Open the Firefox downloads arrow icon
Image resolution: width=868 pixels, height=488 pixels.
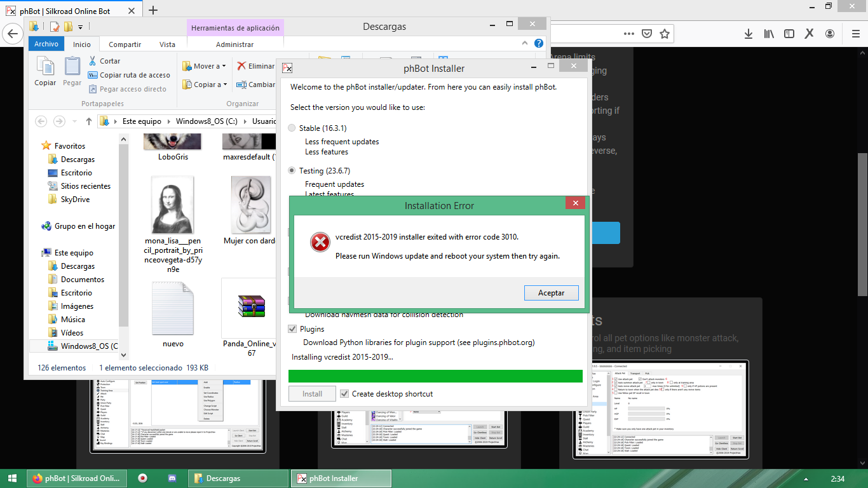pos(749,34)
